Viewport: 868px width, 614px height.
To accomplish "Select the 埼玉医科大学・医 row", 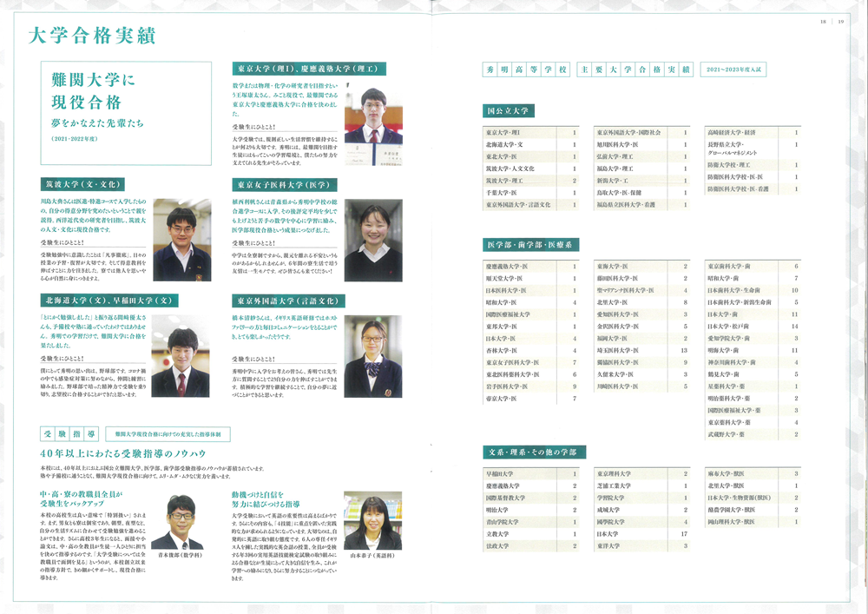I will click(x=641, y=351).
